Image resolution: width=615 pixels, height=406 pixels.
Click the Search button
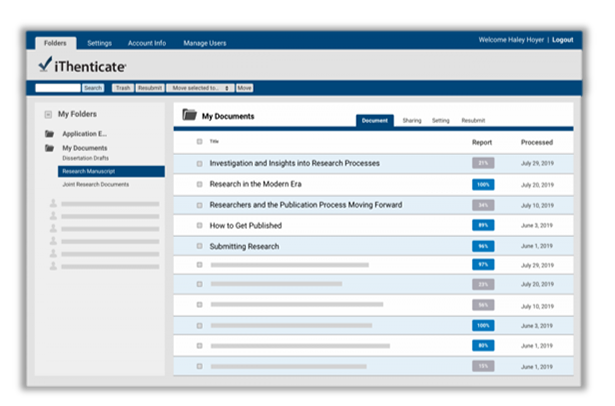tap(93, 88)
